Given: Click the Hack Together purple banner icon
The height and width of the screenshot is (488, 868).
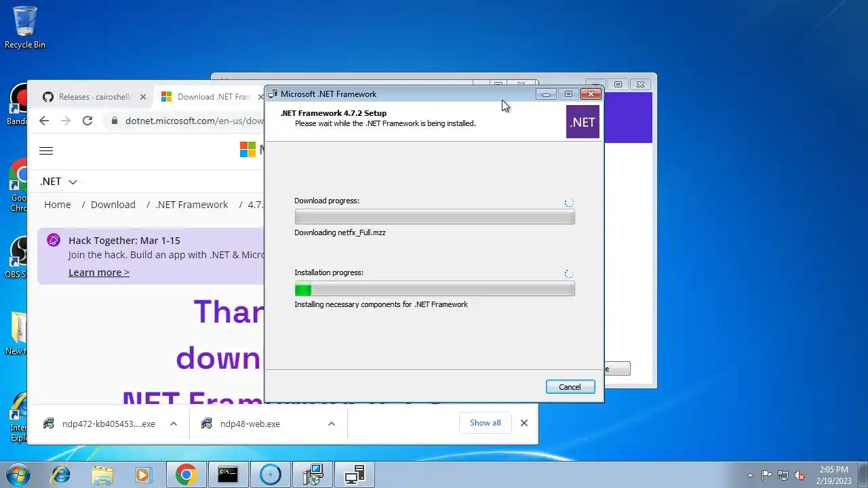Looking at the screenshot, I should 54,240.
